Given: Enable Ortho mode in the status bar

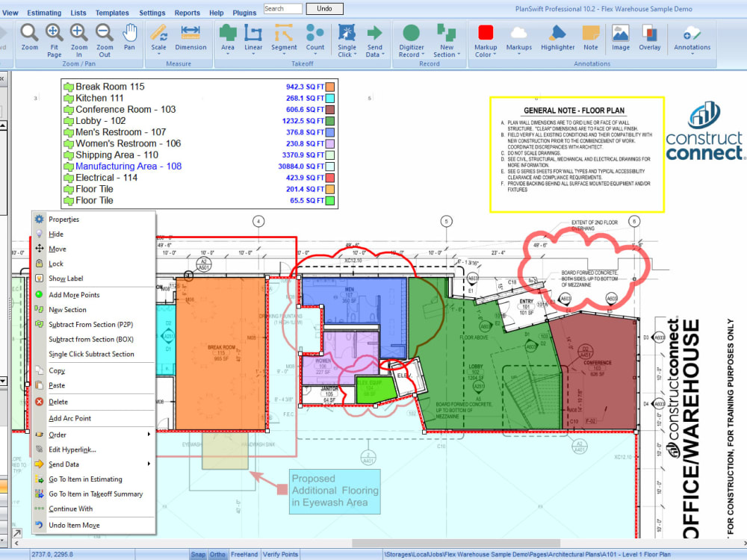Looking at the screenshot, I should [217, 554].
